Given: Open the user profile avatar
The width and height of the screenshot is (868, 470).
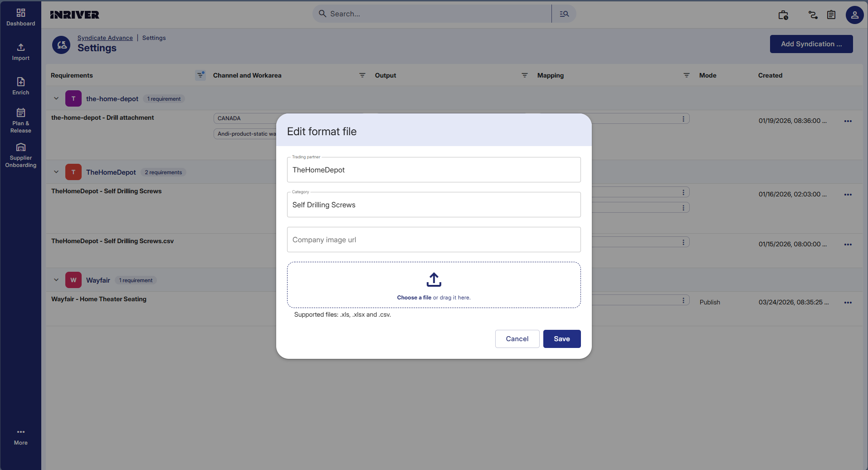Looking at the screenshot, I should coord(855,15).
